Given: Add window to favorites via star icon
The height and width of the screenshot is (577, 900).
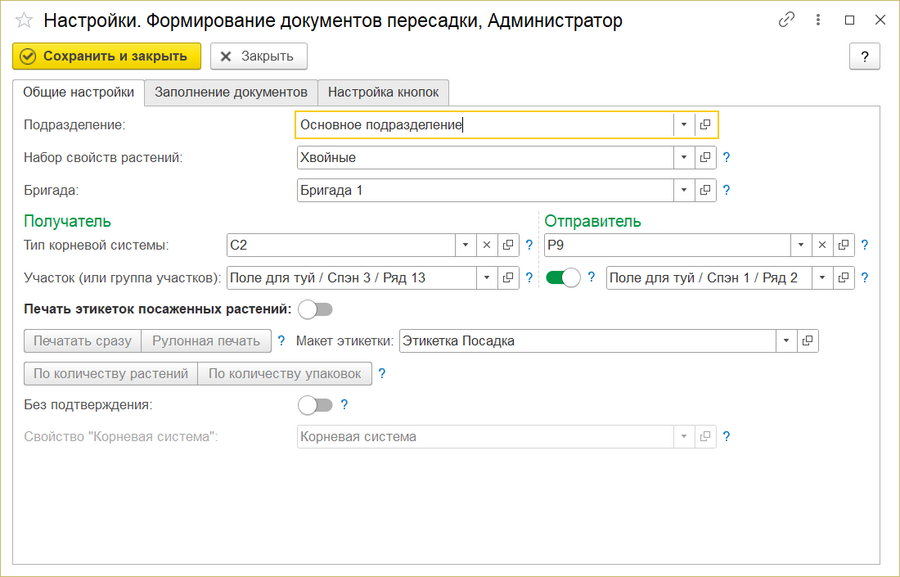Looking at the screenshot, I should tap(24, 21).
